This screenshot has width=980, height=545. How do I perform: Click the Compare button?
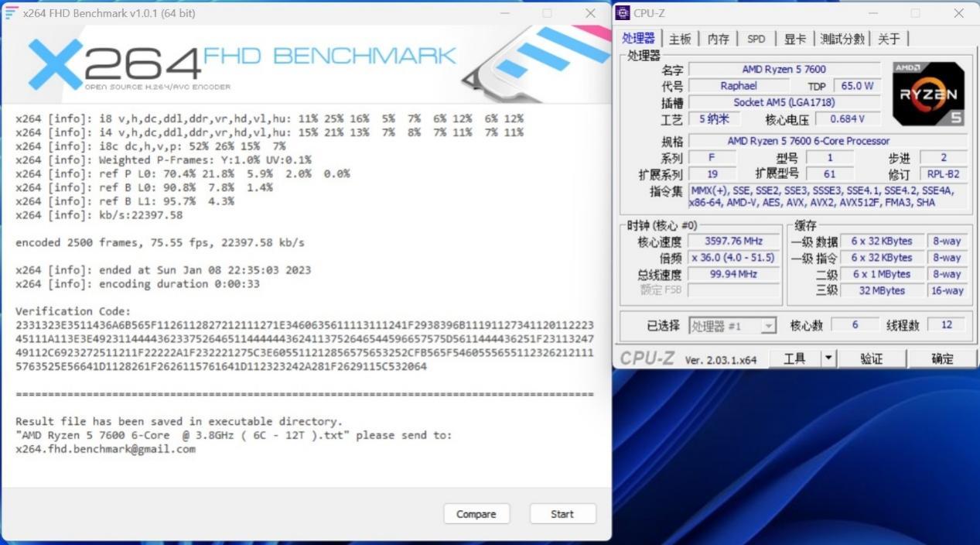[x=476, y=513]
